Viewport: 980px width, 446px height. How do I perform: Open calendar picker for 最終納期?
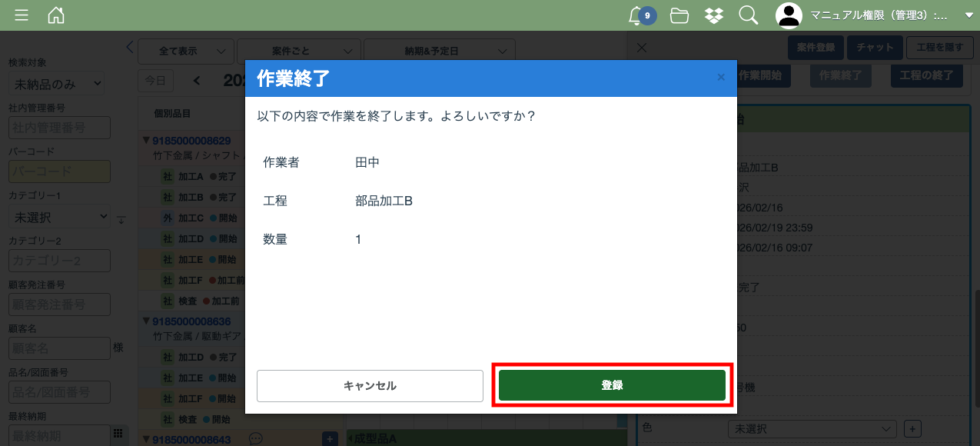[x=118, y=434]
